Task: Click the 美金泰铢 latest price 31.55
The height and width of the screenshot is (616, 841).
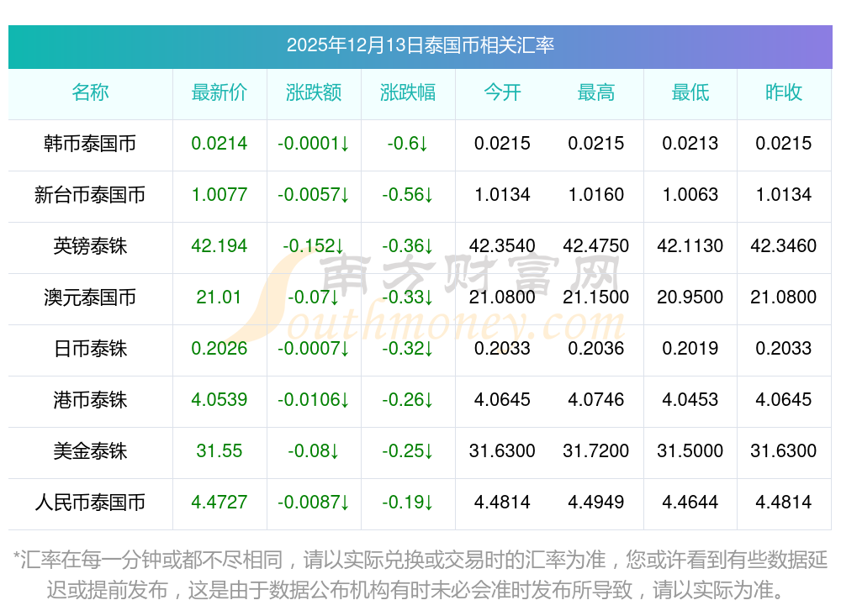Action: tap(220, 451)
